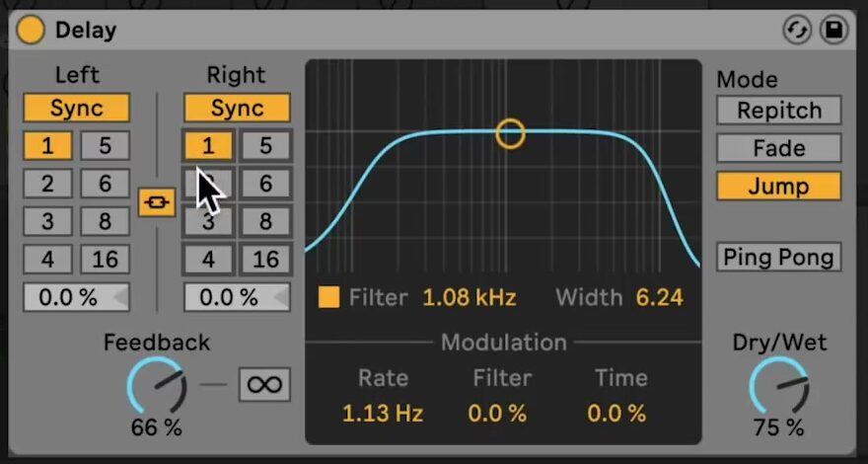Select Jump mode
This screenshot has width=868, height=464.
coord(779,186)
